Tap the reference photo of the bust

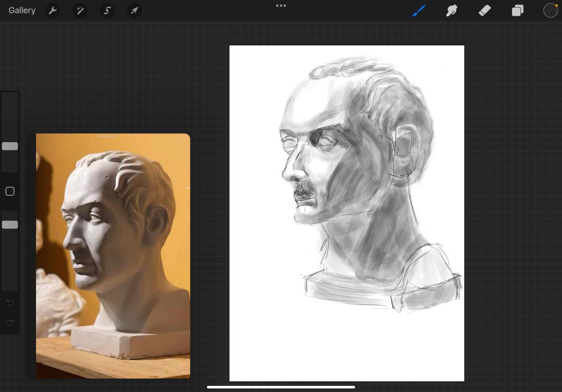click(113, 256)
